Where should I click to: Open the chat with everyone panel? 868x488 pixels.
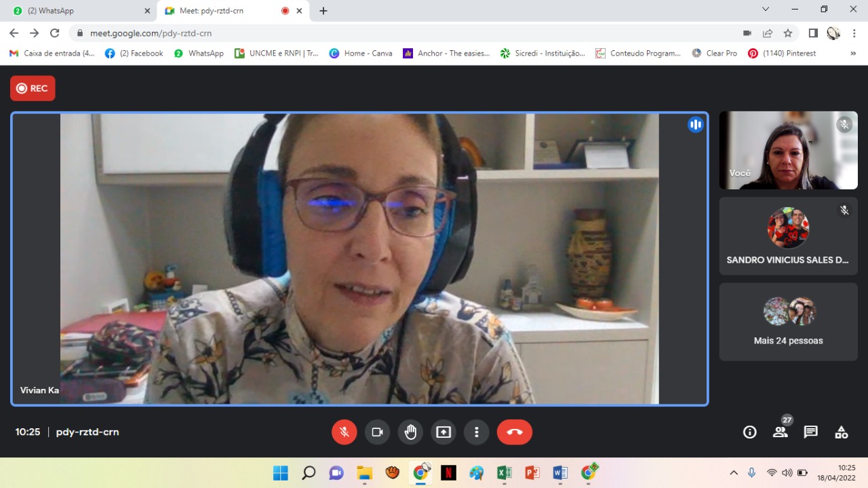click(x=810, y=432)
